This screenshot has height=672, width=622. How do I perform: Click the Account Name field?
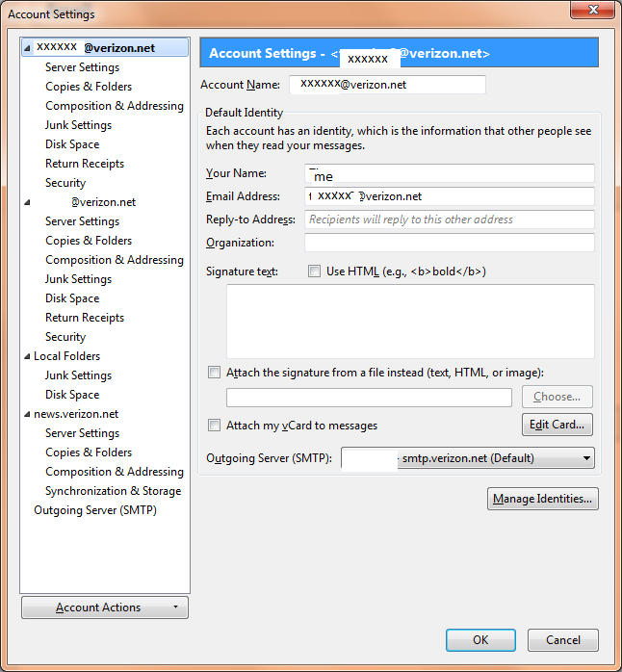click(x=387, y=85)
